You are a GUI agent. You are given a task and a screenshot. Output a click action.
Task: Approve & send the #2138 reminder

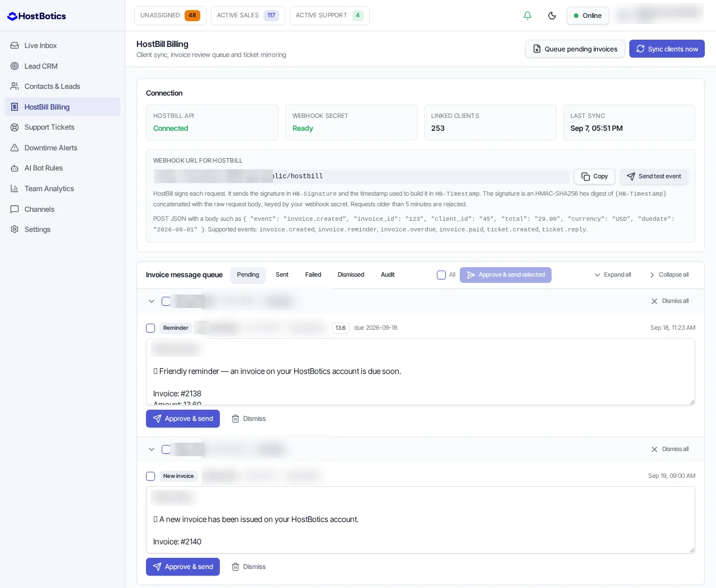point(183,419)
